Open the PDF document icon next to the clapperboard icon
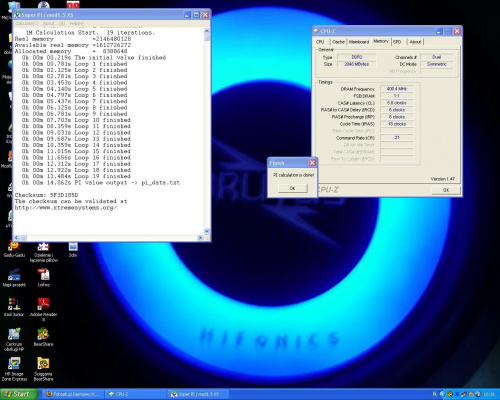Screen dimensions: 500x400 pyautogui.click(x=43, y=277)
